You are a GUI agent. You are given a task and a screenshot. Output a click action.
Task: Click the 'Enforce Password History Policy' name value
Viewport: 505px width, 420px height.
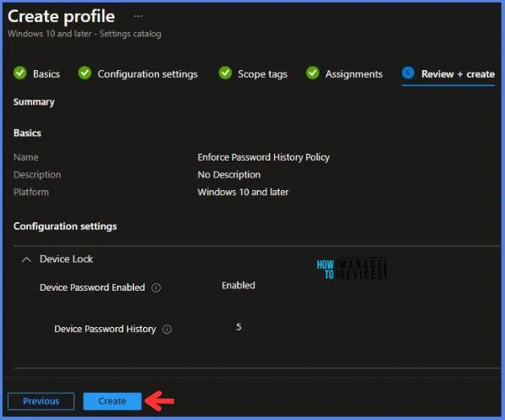(x=263, y=157)
